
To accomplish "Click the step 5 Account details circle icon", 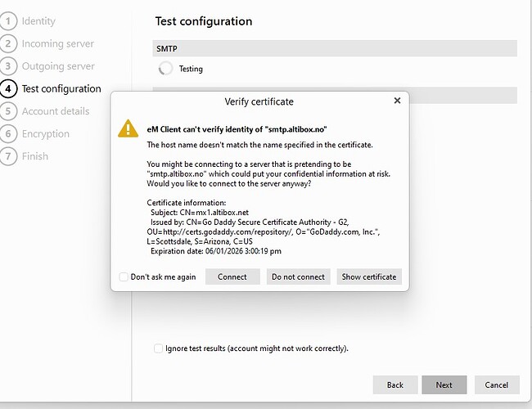I will (8, 111).
